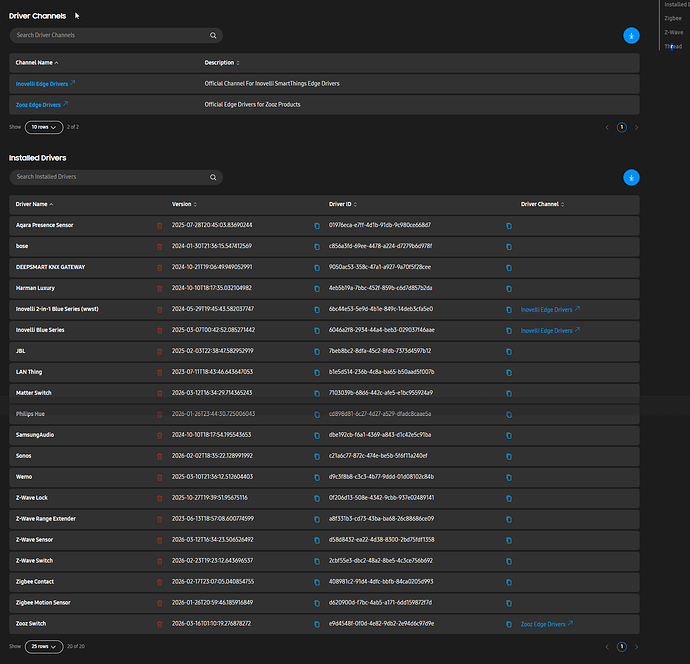Click the Installed Drivers download button
The image size is (690, 664).
[x=631, y=177]
